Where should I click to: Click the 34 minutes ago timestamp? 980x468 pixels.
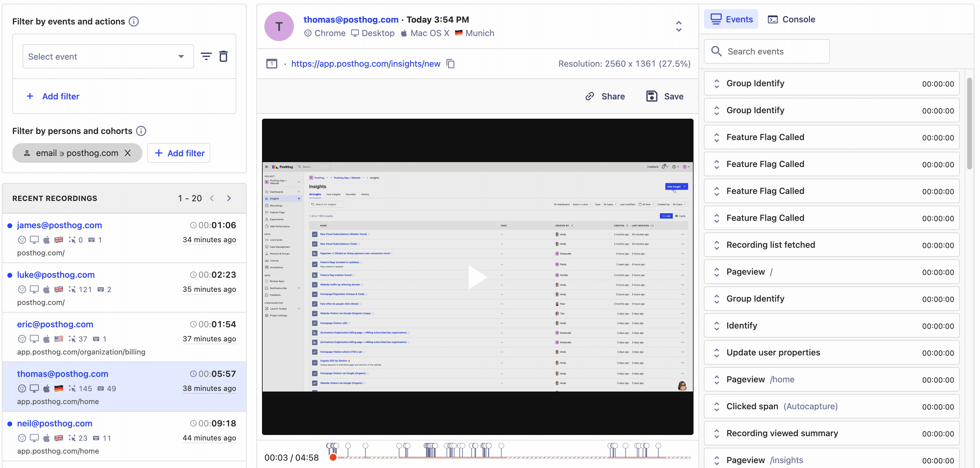click(209, 240)
